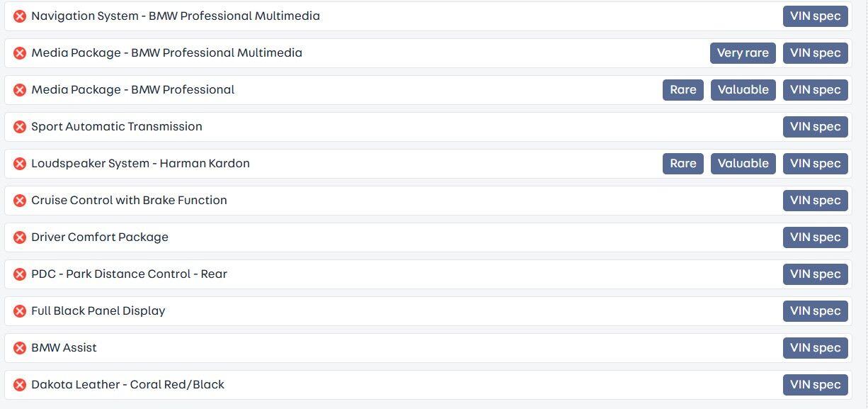Click VIN spec badge for Driver Comfort Package

[x=815, y=237]
